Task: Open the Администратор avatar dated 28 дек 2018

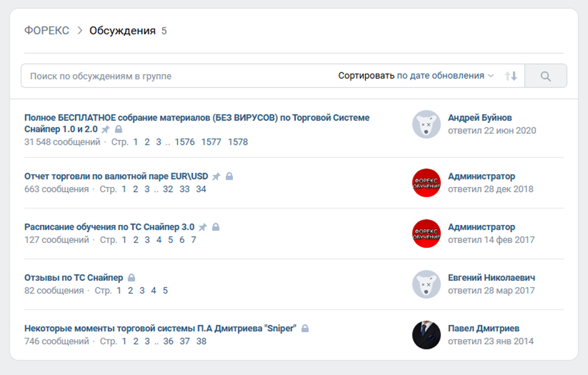Action: tap(426, 183)
